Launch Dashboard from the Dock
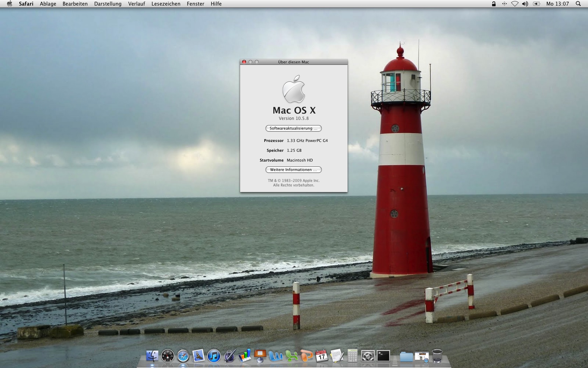 point(168,356)
